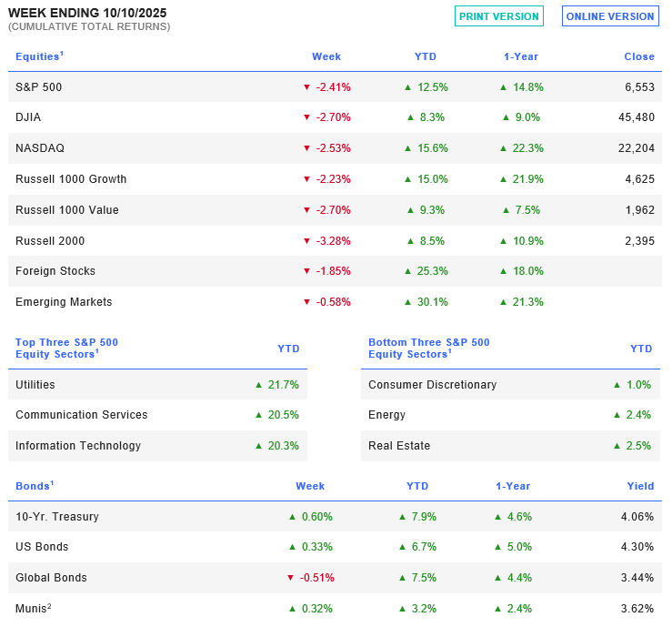Click Munis weekly return 0.32%

317,608
